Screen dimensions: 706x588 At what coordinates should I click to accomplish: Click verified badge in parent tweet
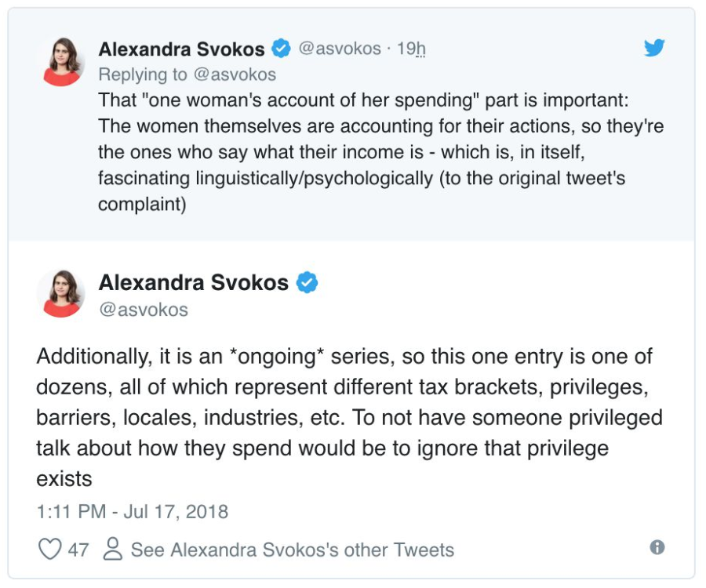click(x=281, y=49)
